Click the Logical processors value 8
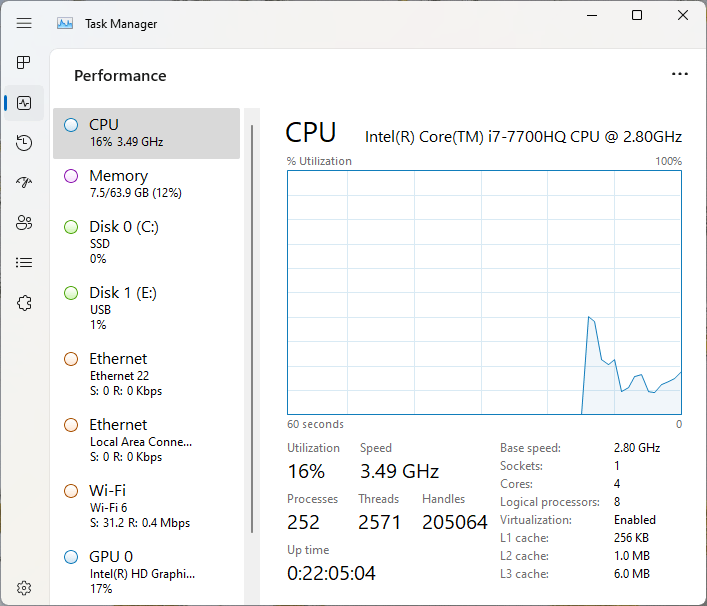This screenshot has width=707, height=606. tap(617, 502)
